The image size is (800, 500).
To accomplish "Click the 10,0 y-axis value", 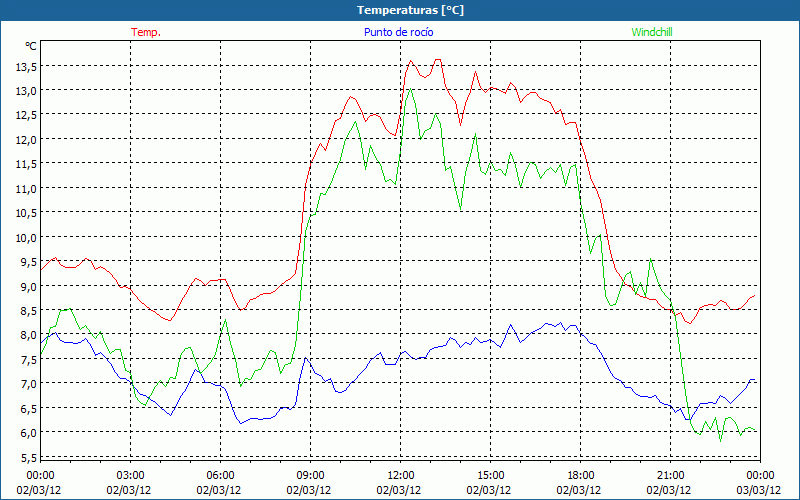I will coord(24,238).
